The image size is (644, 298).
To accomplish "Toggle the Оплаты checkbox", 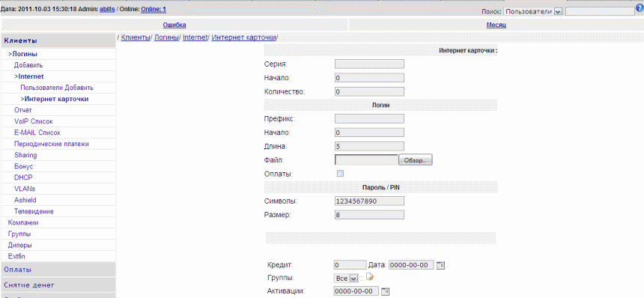I will click(340, 174).
